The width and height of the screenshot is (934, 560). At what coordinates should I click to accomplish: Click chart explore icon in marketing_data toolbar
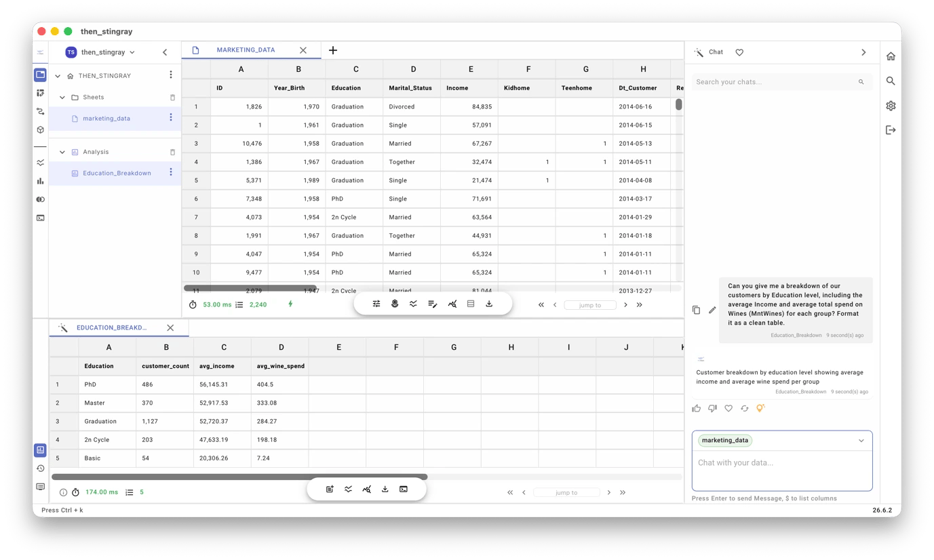pyautogui.click(x=452, y=304)
